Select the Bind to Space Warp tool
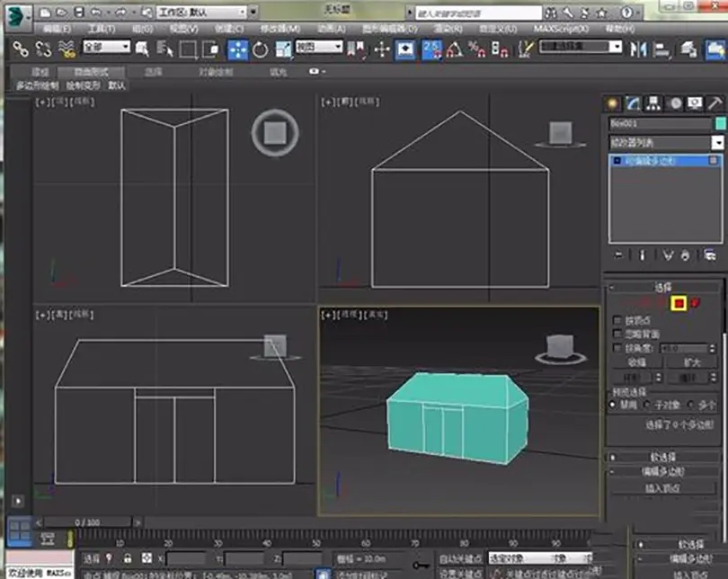 pos(67,49)
